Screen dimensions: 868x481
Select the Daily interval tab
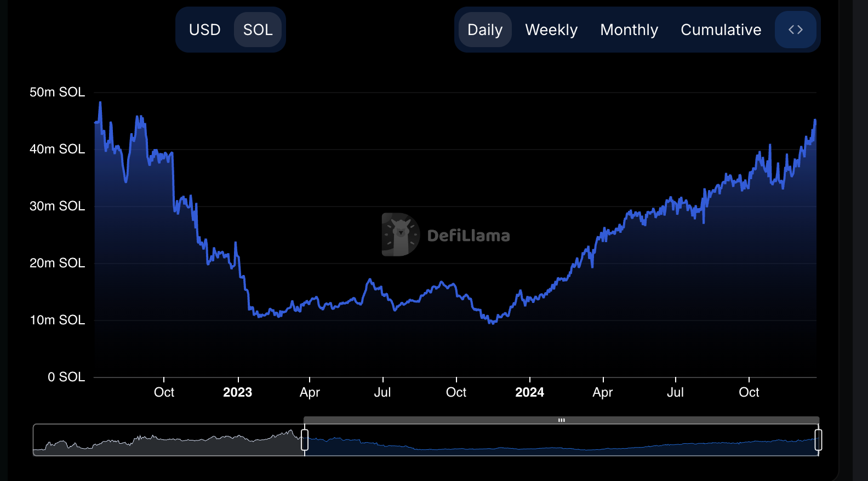pos(485,30)
